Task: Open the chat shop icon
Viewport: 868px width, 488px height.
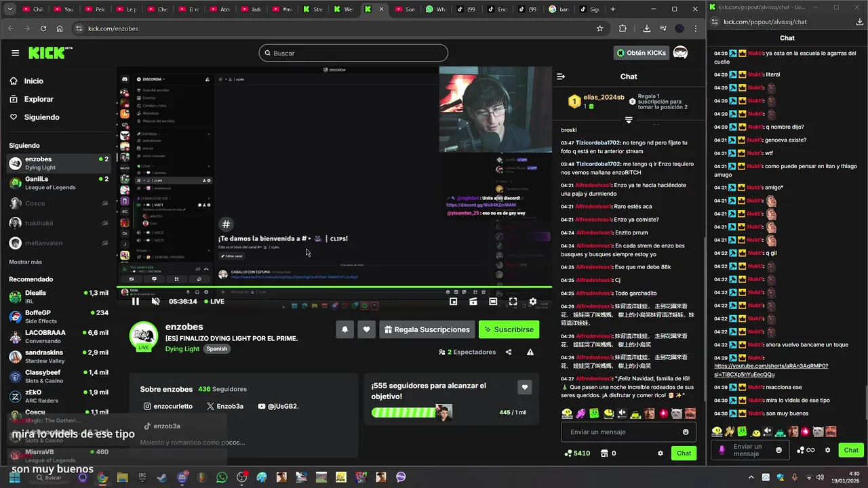Action: [x=605, y=453]
